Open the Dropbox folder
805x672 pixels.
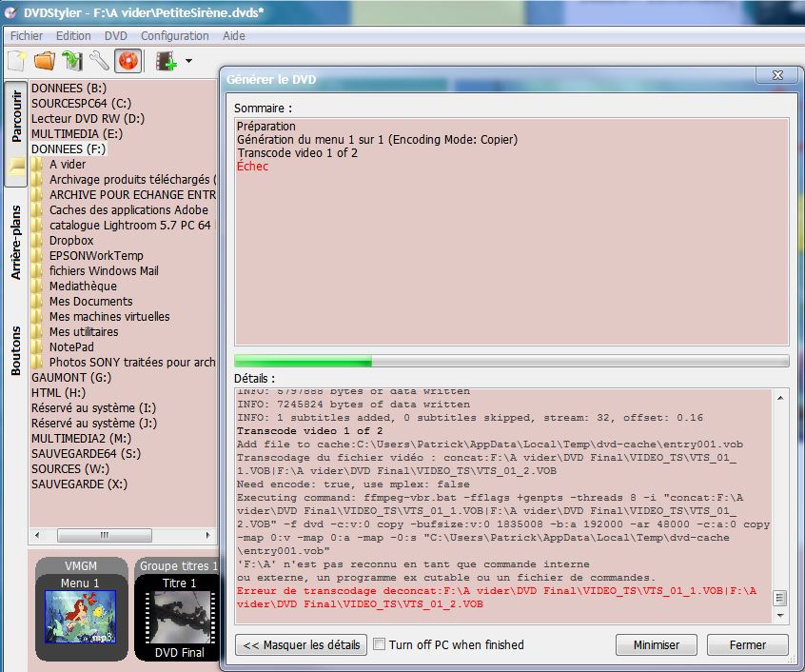point(70,240)
